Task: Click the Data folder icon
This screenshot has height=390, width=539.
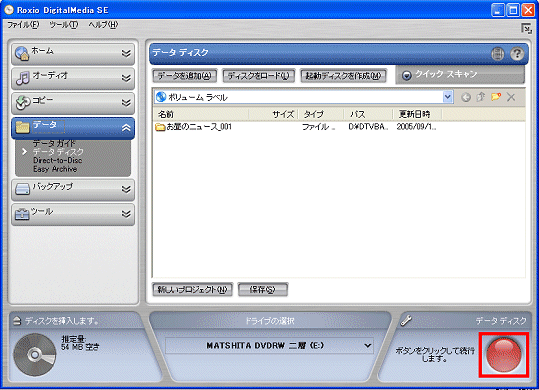Action: (x=22, y=127)
